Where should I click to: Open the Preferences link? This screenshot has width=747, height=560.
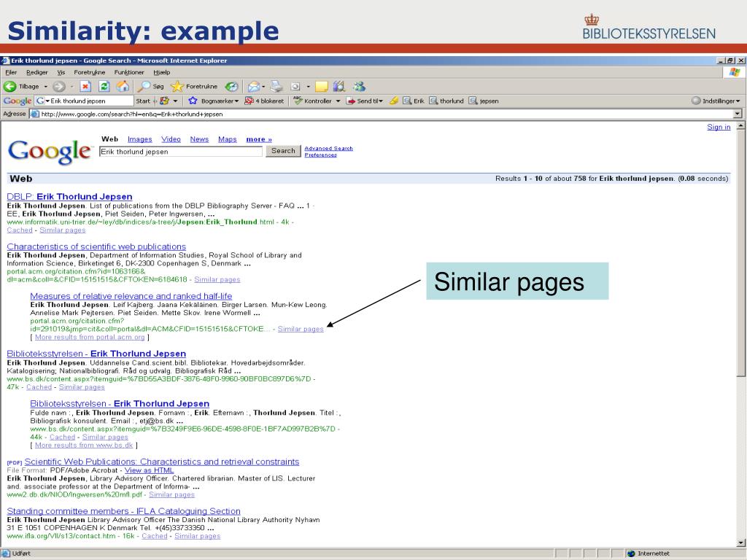321,155
